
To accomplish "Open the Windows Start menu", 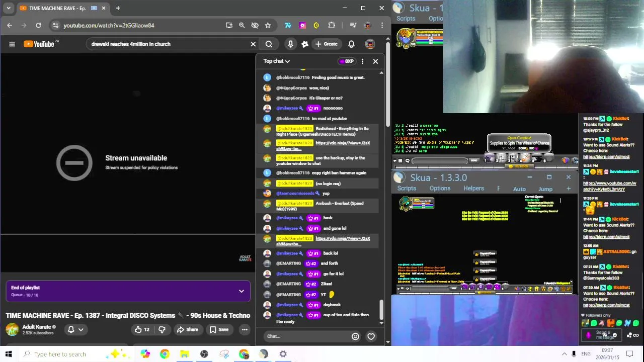I will point(9,354).
